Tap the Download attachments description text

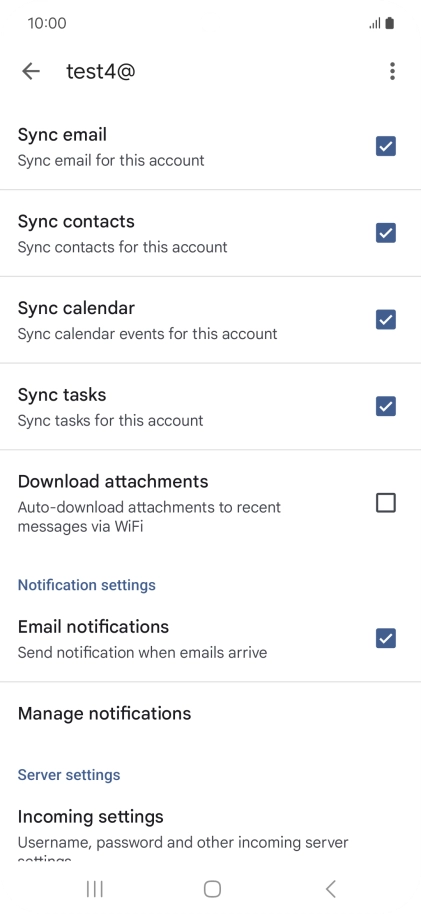pyautogui.click(x=149, y=517)
